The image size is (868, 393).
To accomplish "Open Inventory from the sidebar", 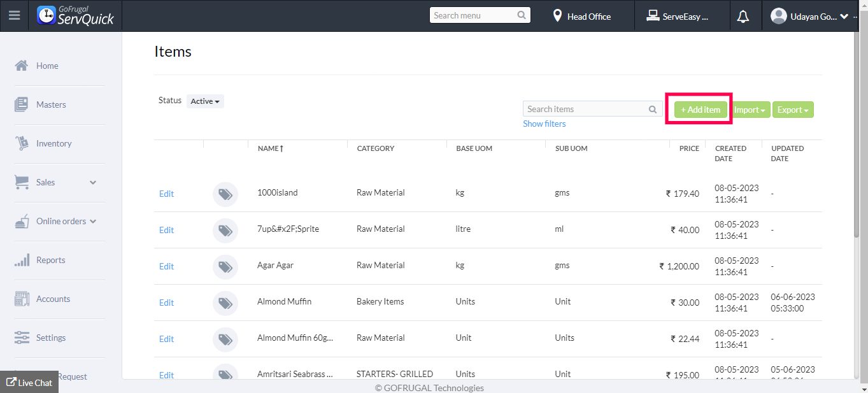I will [53, 144].
